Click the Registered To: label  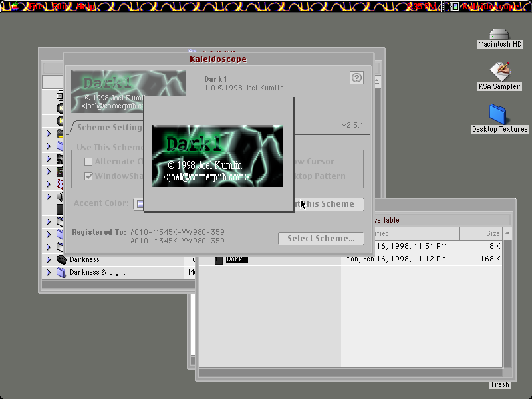click(x=98, y=232)
